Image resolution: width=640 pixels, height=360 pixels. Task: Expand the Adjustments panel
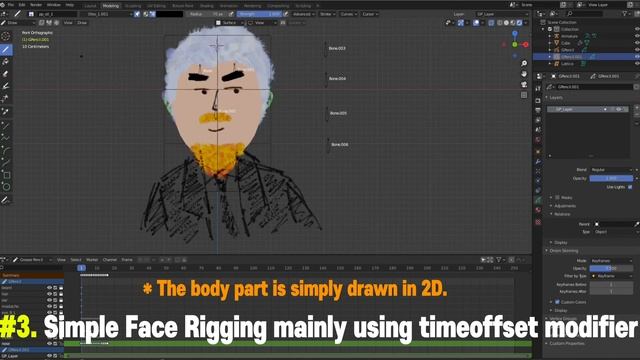pyautogui.click(x=551, y=206)
